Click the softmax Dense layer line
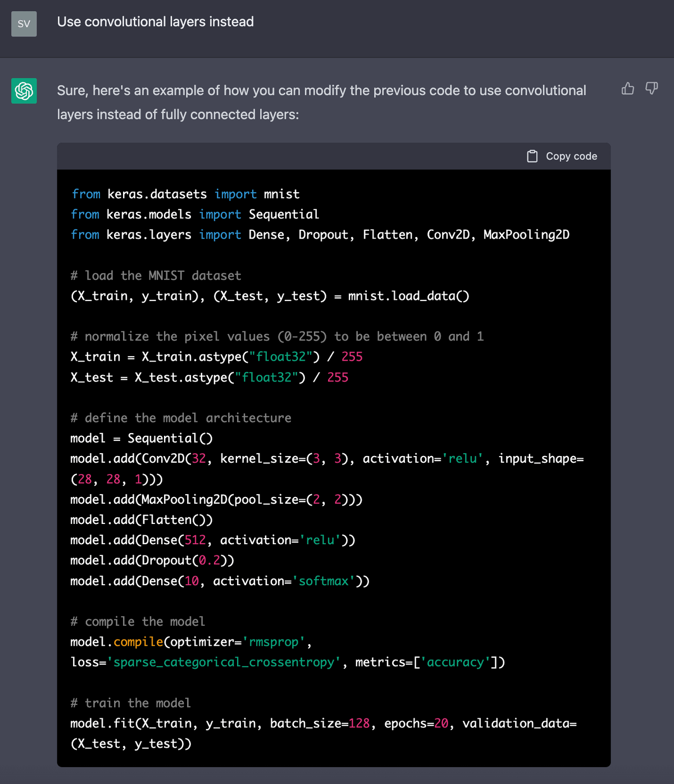The height and width of the screenshot is (784, 674). (220, 581)
